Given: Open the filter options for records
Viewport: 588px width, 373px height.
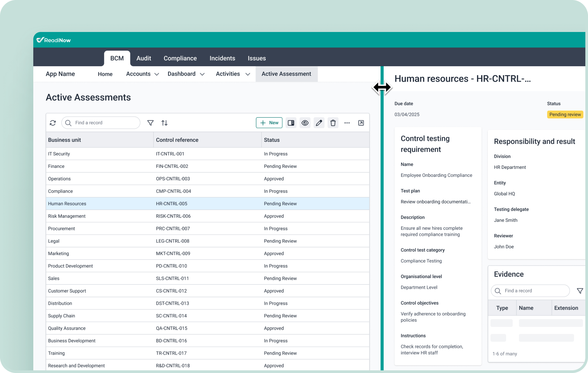Looking at the screenshot, I should [x=150, y=123].
